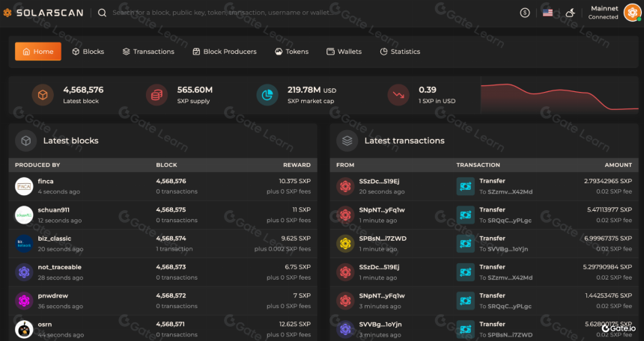644x341 pixels.
Task: Click finca producer avatar
Action: click(24, 186)
